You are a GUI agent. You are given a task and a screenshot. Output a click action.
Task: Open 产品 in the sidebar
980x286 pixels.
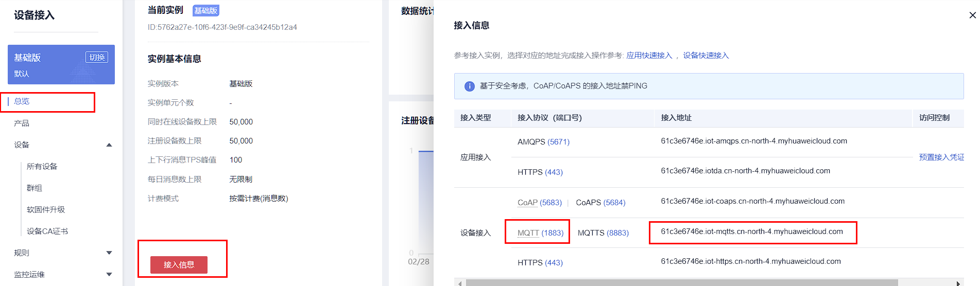tap(22, 123)
